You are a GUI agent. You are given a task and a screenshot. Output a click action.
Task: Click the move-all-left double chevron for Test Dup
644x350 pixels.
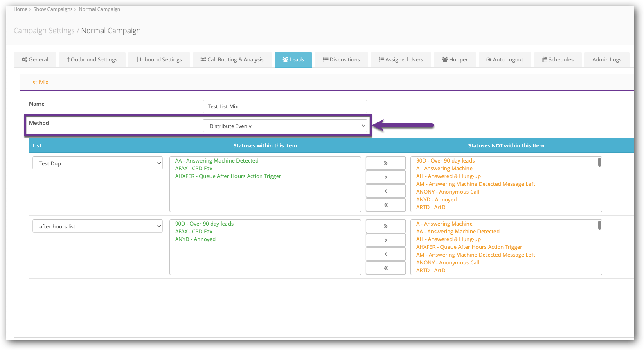pos(385,205)
